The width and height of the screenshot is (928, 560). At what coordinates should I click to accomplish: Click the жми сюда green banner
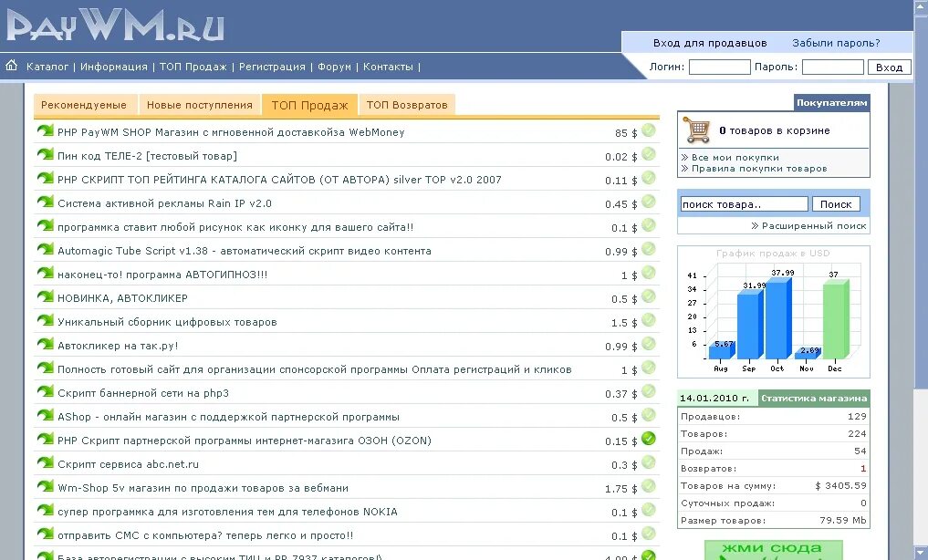pyautogui.click(x=773, y=549)
